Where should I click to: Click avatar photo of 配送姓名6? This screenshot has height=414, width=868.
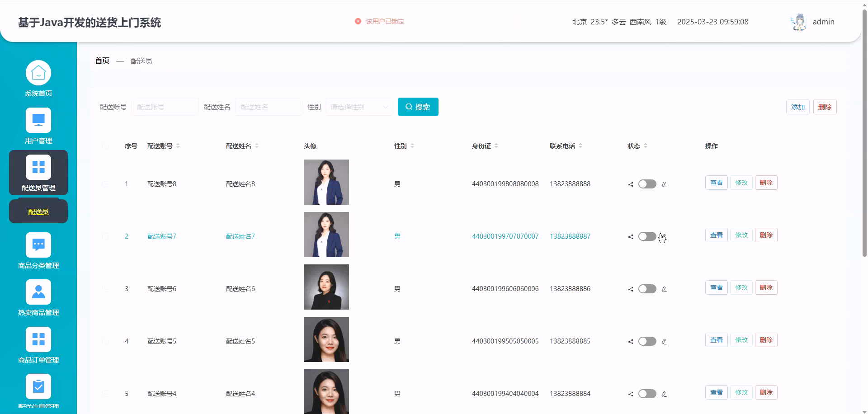pyautogui.click(x=326, y=287)
